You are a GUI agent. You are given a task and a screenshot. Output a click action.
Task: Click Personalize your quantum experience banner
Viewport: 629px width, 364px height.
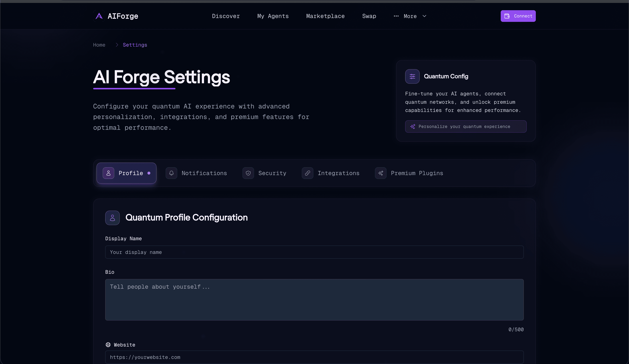tap(466, 126)
